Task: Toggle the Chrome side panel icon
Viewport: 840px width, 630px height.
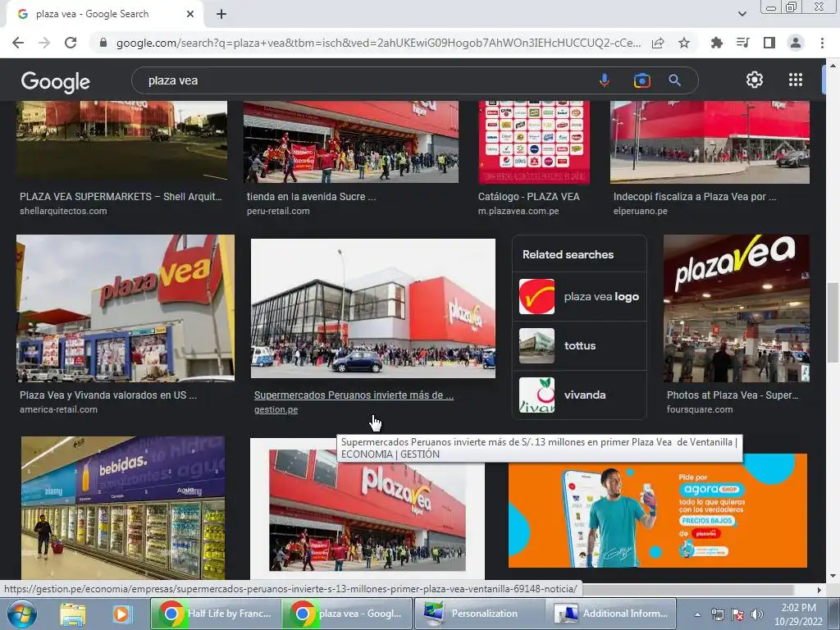Action: (x=769, y=43)
